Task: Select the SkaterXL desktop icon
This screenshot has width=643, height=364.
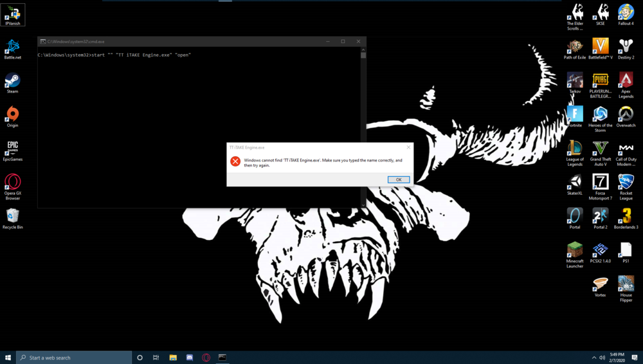Action: coord(575,185)
